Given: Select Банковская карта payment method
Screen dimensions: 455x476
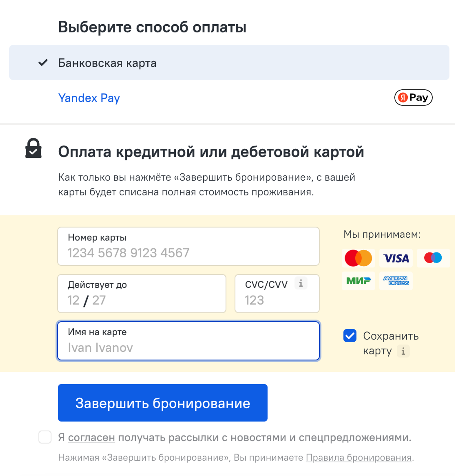Looking at the screenshot, I should [x=229, y=63].
